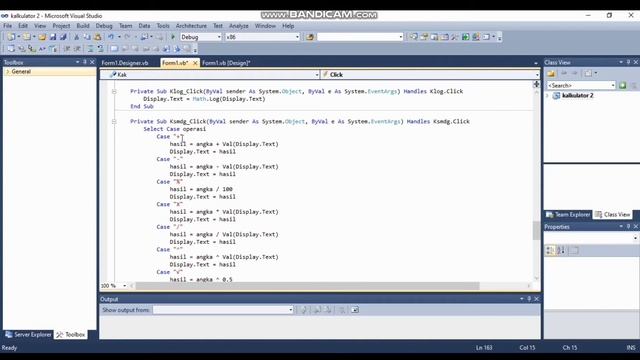This screenshot has height=360, width=640.
Task: Click the 'End Sub' line of Klog_Click
Action: [x=142, y=107]
